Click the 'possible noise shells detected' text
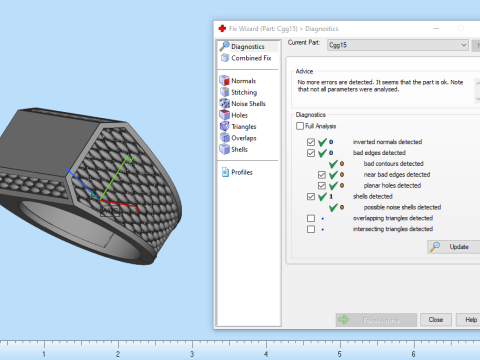Viewport: 480px width, 360px height. tap(402, 207)
